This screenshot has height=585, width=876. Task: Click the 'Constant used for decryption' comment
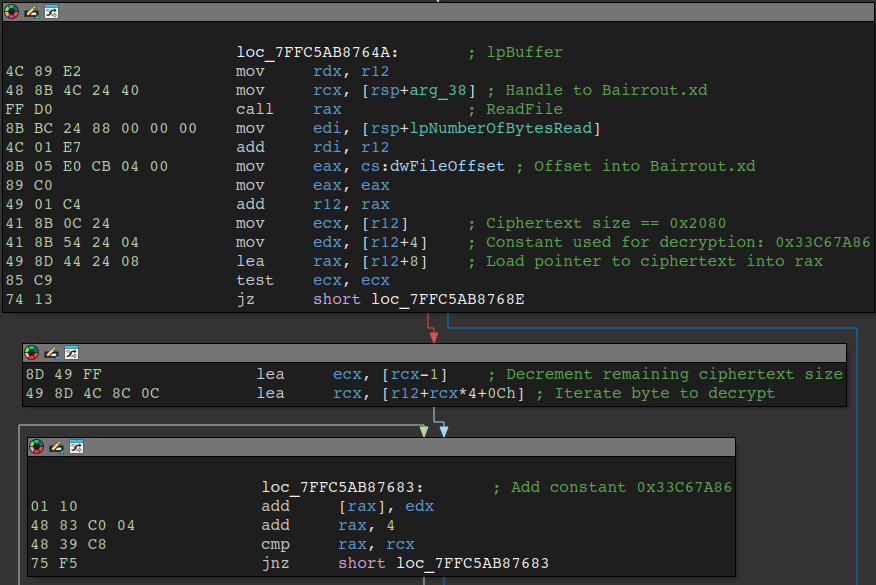coord(669,242)
